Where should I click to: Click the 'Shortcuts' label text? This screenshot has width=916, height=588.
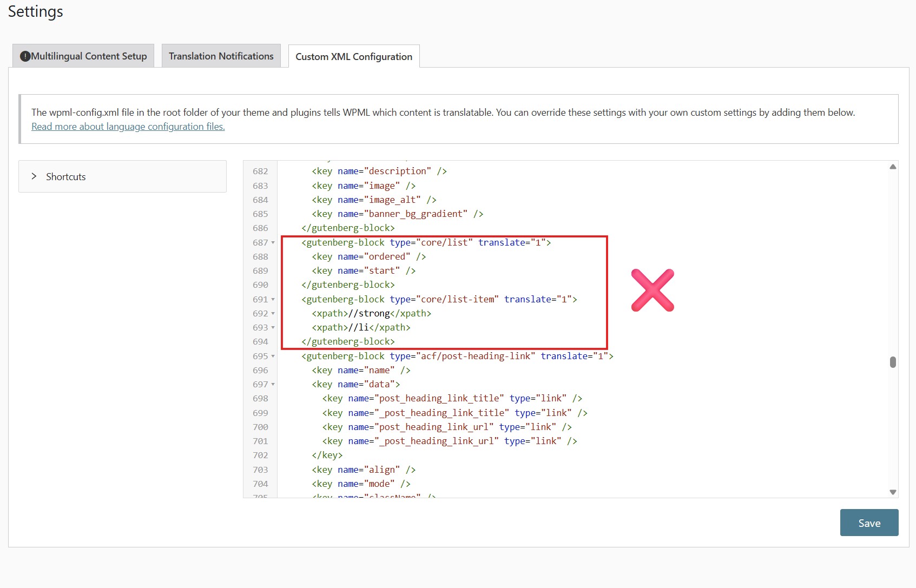(x=66, y=176)
